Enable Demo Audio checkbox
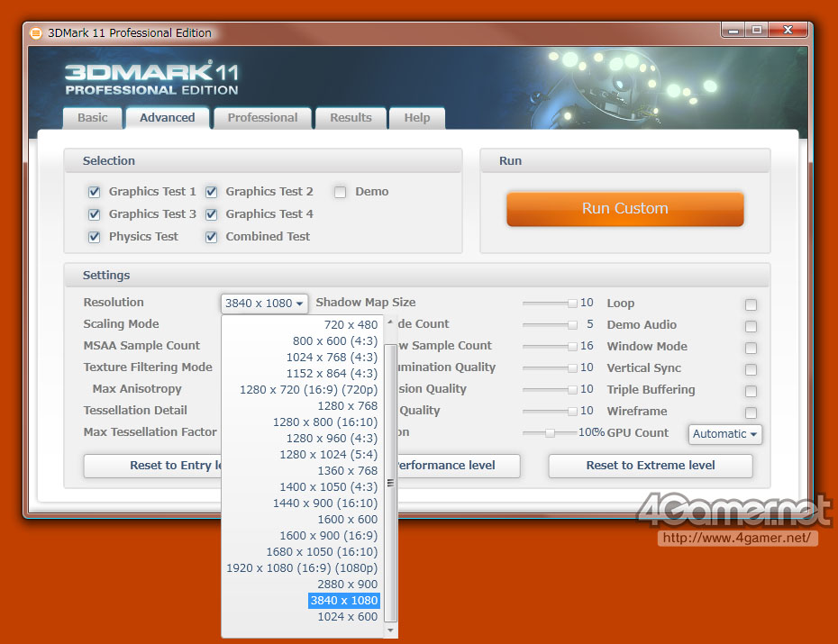Viewport: 838px width, 644px height. point(751,326)
